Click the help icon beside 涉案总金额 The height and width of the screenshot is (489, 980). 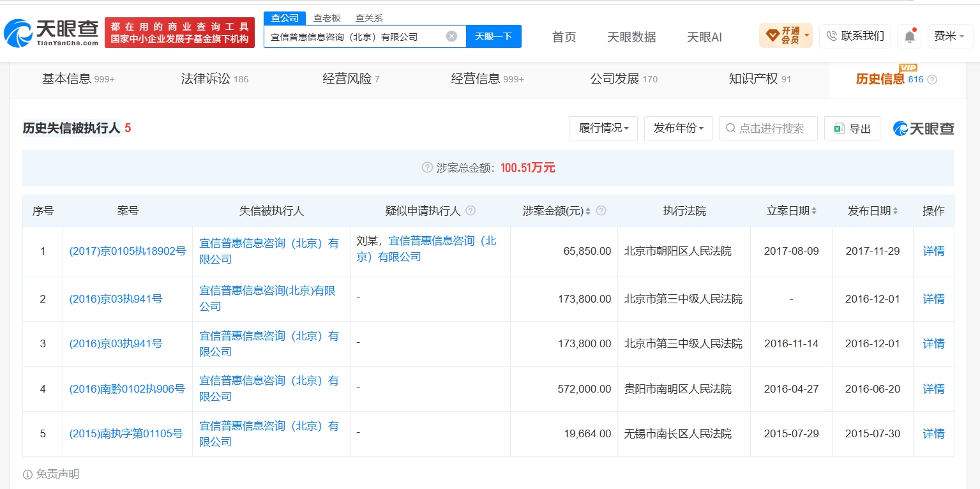tap(427, 168)
